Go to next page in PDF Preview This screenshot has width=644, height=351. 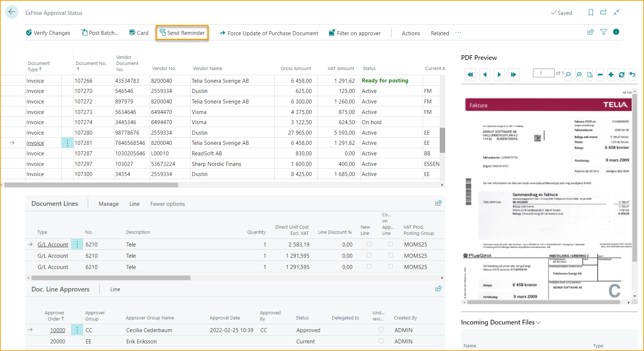499,75
